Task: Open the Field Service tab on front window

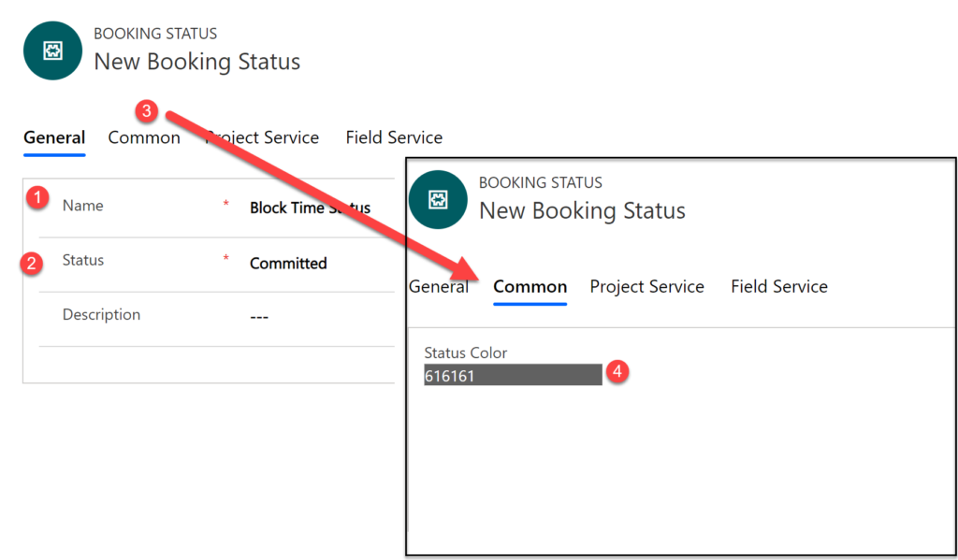Action: point(778,286)
